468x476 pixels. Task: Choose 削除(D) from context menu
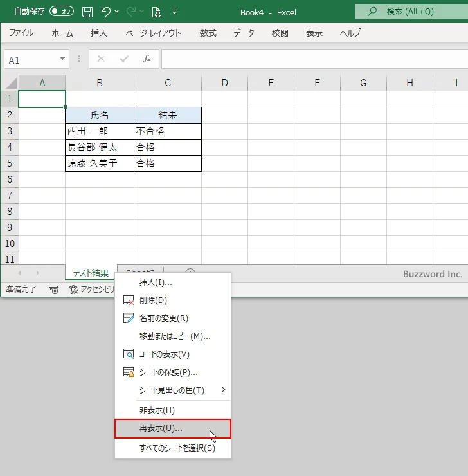point(173,300)
